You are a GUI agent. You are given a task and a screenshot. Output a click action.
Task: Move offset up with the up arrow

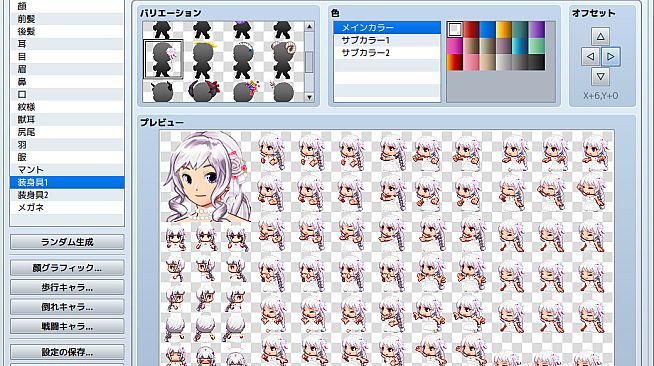(600, 36)
